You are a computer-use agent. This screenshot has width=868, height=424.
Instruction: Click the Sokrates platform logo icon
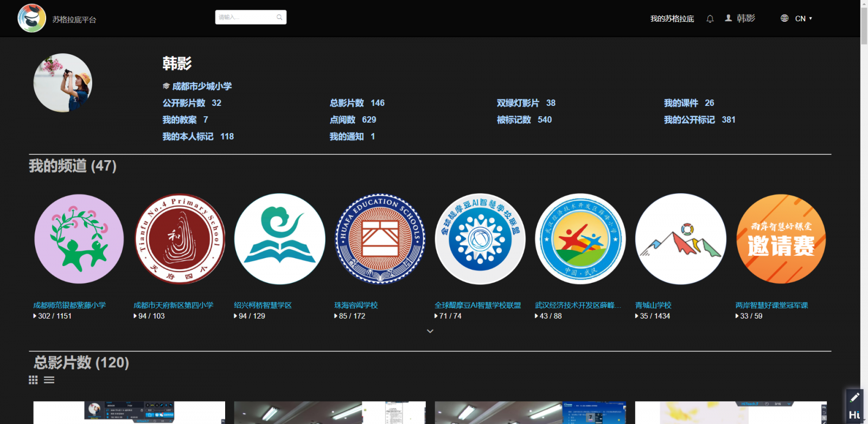[31, 18]
